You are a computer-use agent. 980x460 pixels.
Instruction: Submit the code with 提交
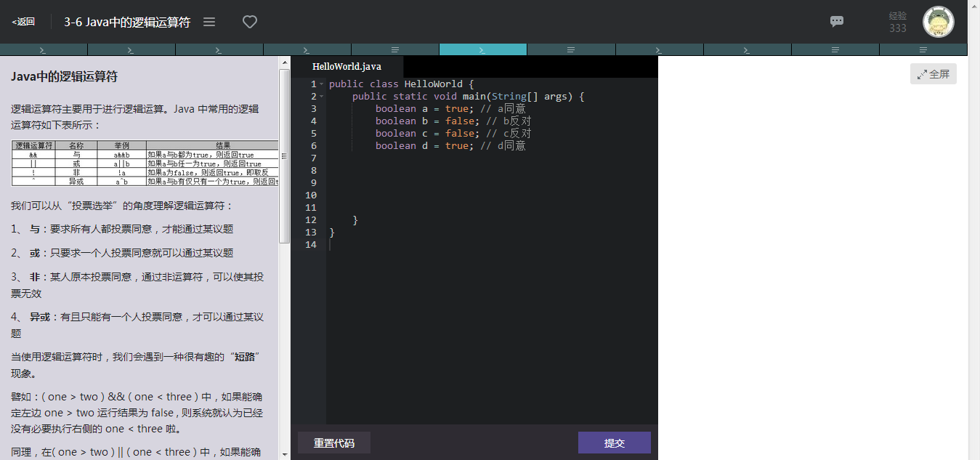[615, 443]
